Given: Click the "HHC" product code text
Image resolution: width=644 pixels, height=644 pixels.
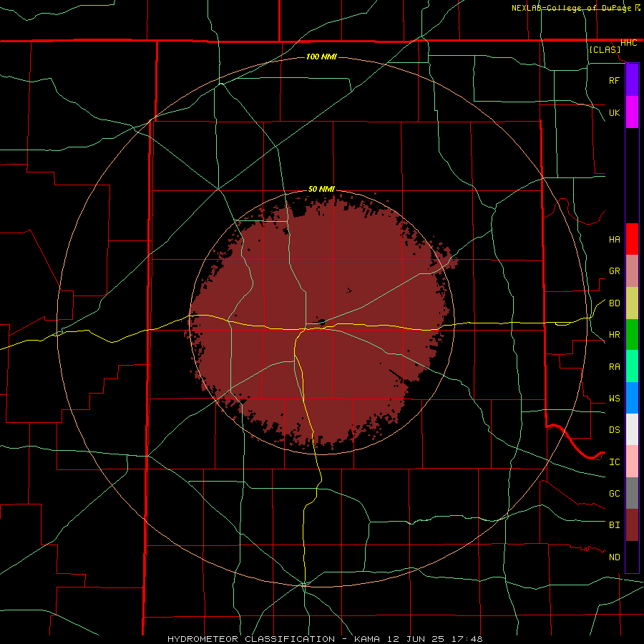Looking at the screenshot, I should coord(628,43).
